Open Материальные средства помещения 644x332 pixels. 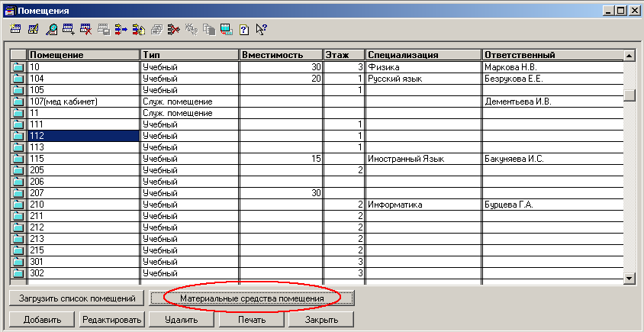(251, 298)
